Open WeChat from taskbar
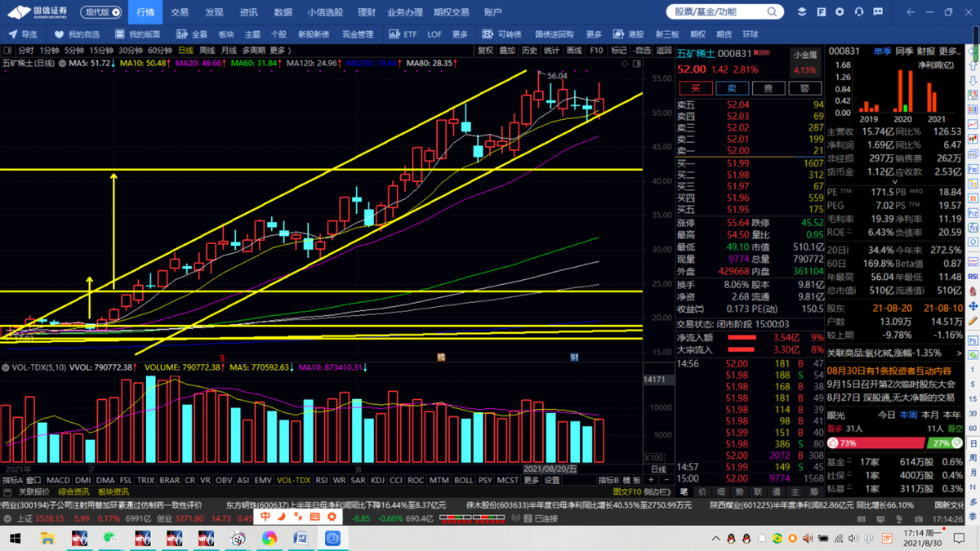Viewport: 980px width, 551px height. [x=110, y=539]
